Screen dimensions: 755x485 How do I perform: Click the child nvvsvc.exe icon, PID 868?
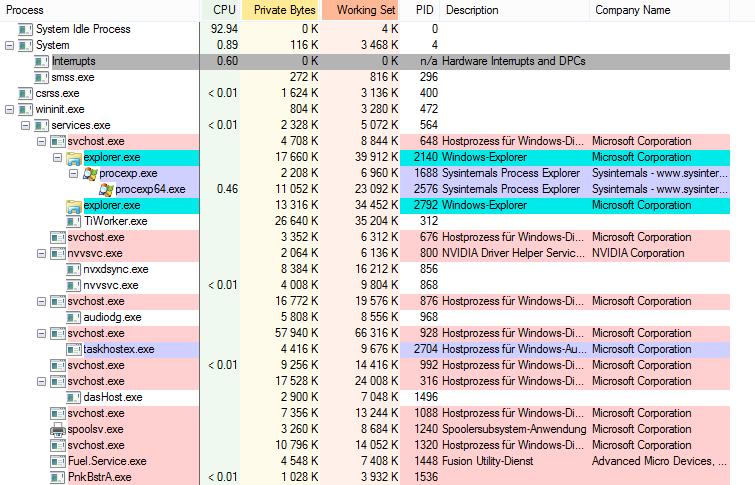pyautogui.click(x=73, y=286)
